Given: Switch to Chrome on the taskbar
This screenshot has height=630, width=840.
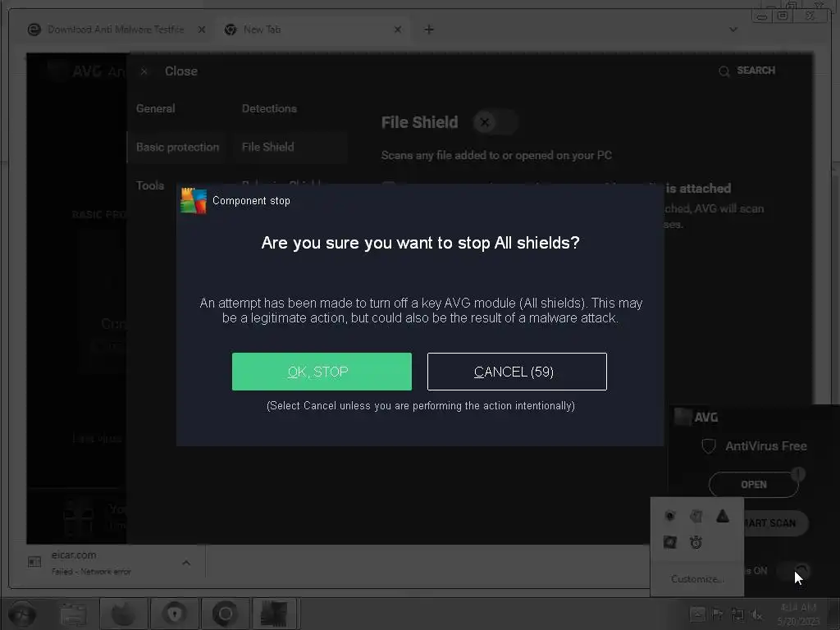Looking at the screenshot, I should pyautogui.click(x=225, y=614).
